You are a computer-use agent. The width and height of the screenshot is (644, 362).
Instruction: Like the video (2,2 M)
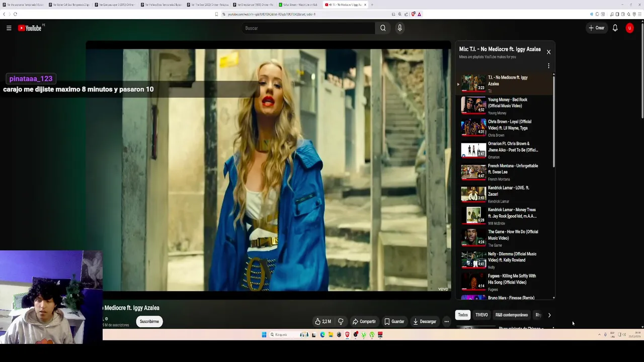click(323, 321)
